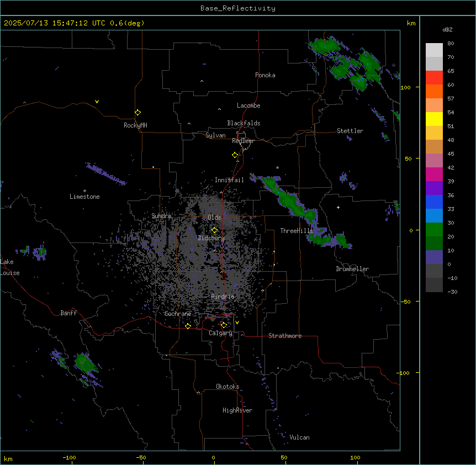This screenshot has width=476, height=465.
Task: Select the red 60-65 dBZ legend swatch
Action: 434,78
